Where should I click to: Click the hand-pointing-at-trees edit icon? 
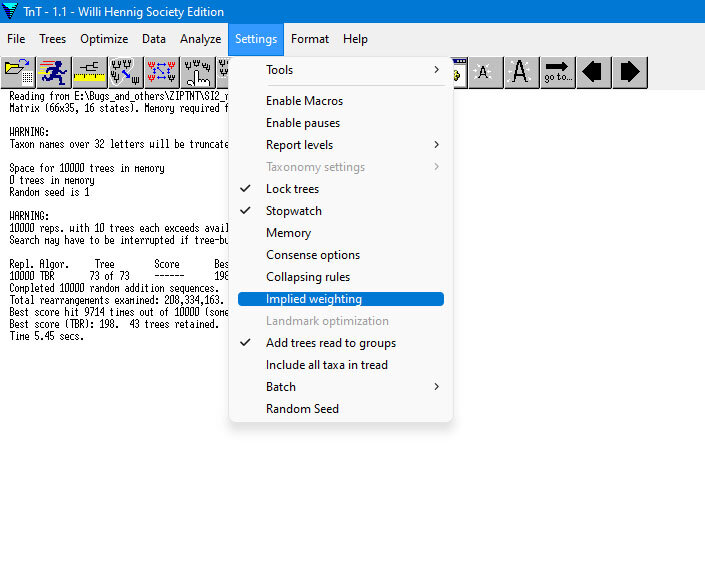click(198, 72)
